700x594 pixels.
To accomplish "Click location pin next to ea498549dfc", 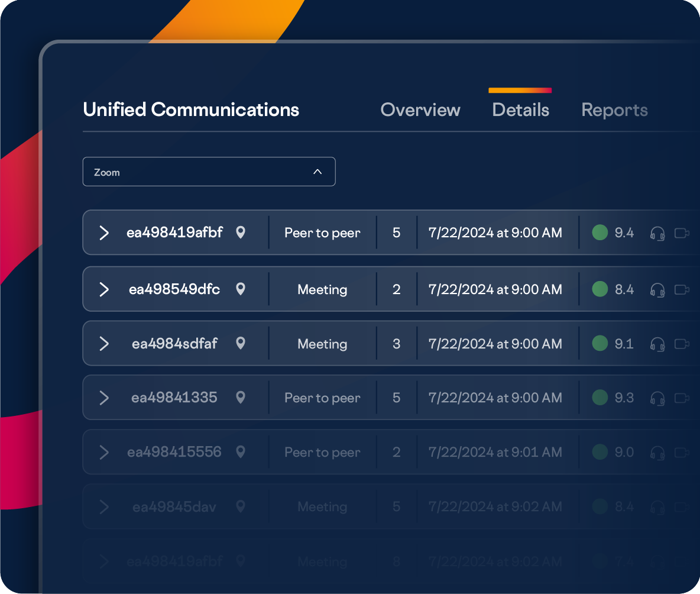I will pyautogui.click(x=240, y=289).
